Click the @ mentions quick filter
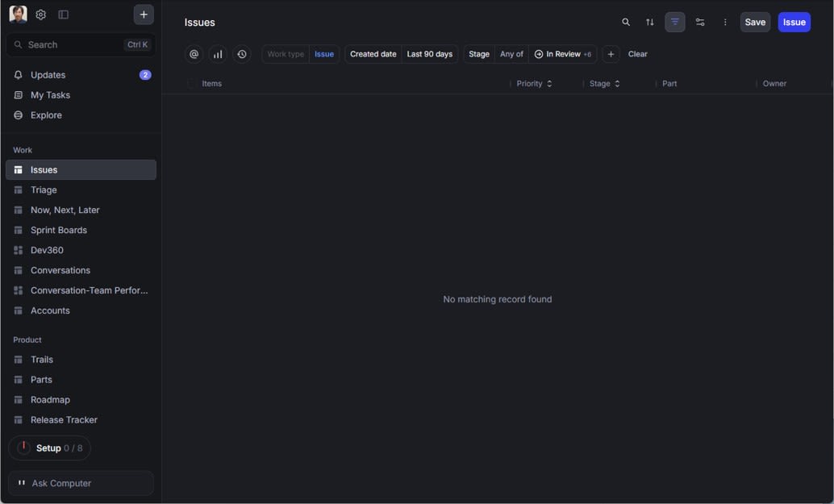The height and width of the screenshot is (504, 834). pos(194,54)
